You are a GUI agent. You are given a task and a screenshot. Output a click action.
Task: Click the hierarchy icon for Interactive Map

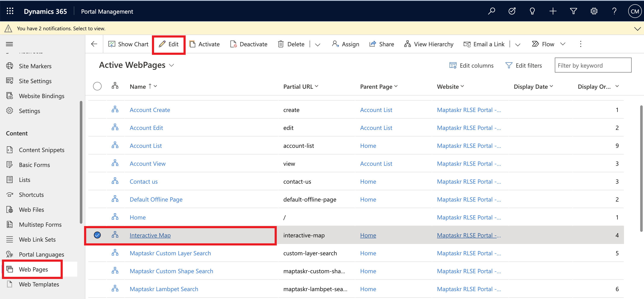tap(115, 235)
